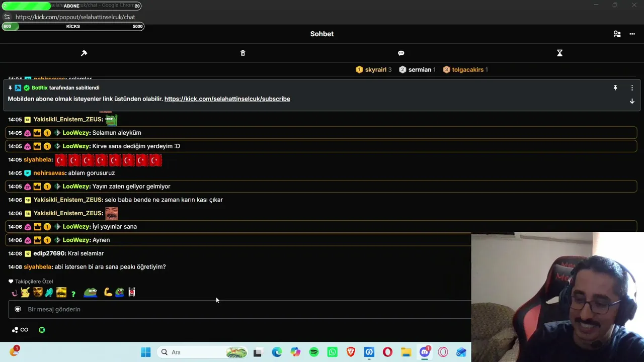644x362 pixels.
Task: Open Task View on the taskbar
Action: point(258,352)
